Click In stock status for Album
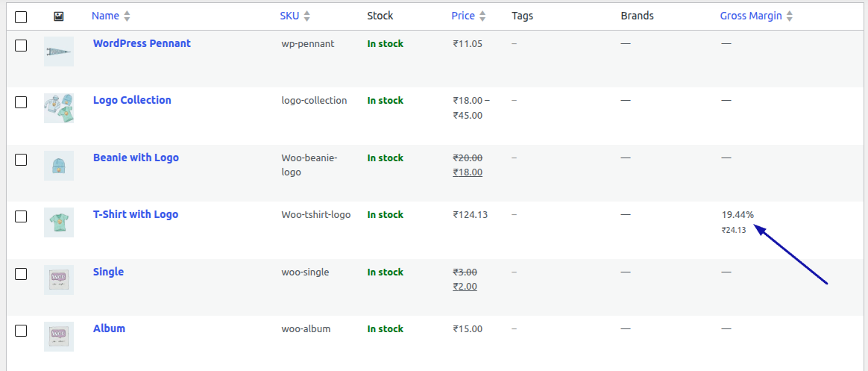Image resolution: width=868 pixels, height=371 pixels. [386, 329]
